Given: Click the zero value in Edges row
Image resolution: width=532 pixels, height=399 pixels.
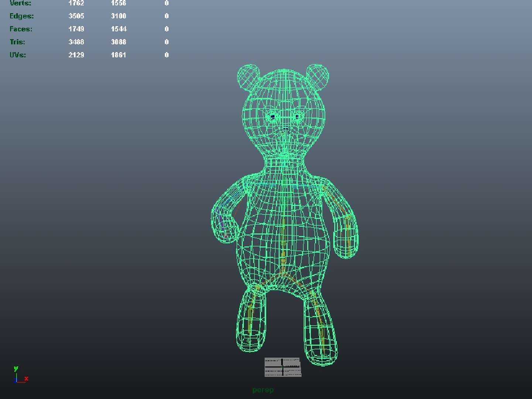Looking at the screenshot, I should [x=167, y=16].
